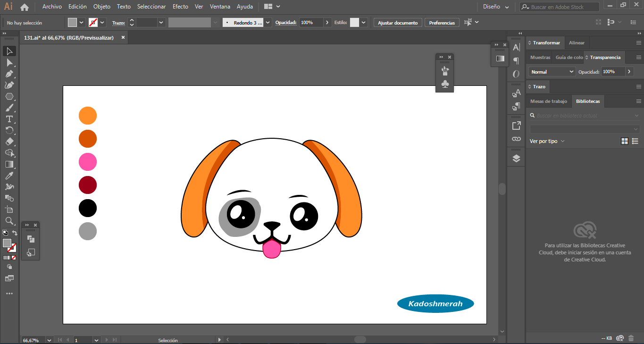The height and width of the screenshot is (344, 644).
Task: Open the Asset Export panel icon
Action: pyautogui.click(x=516, y=126)
